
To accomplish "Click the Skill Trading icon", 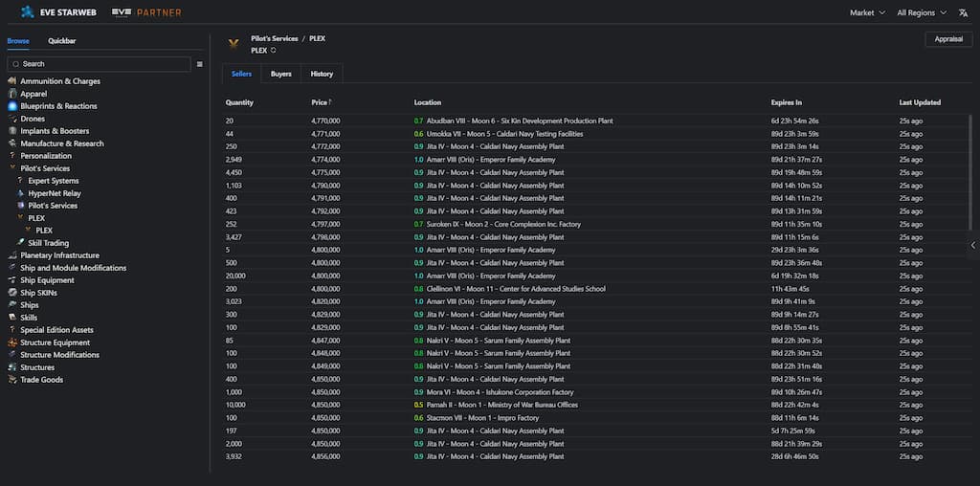I will tap(21, 243).
